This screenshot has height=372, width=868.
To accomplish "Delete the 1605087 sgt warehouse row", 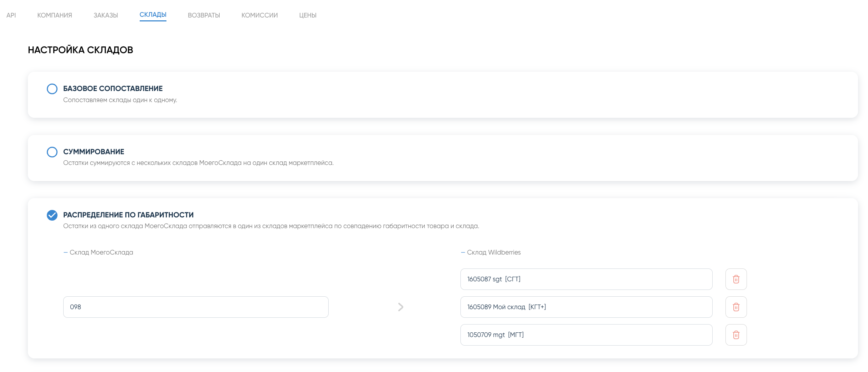I will [x=736, y=279].
